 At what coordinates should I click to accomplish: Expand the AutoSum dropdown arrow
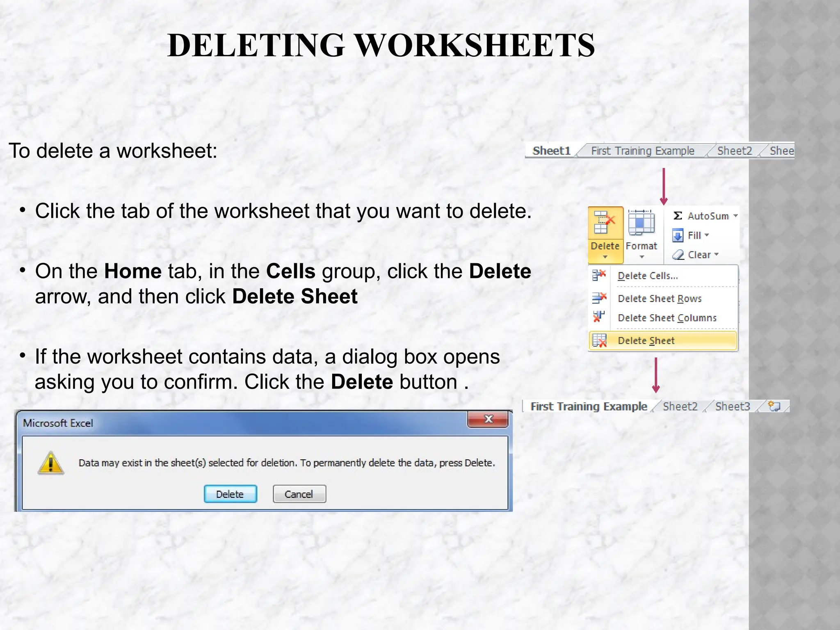[735, 216]
